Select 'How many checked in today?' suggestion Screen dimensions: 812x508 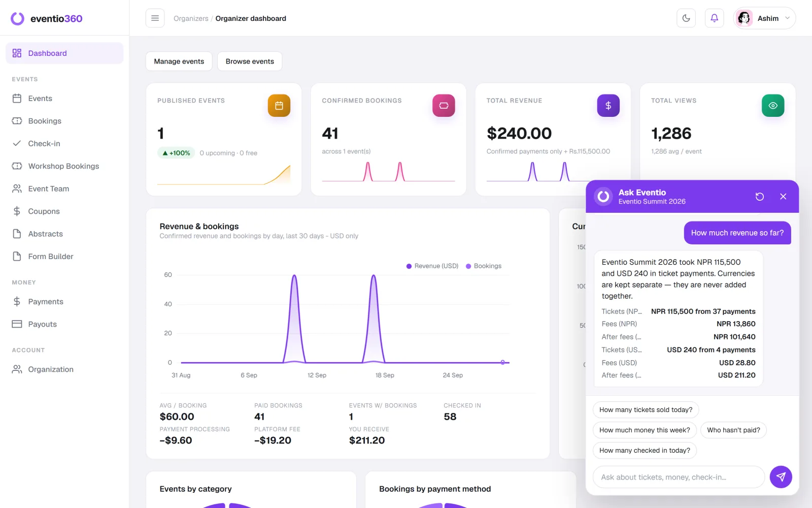point(645,451)
